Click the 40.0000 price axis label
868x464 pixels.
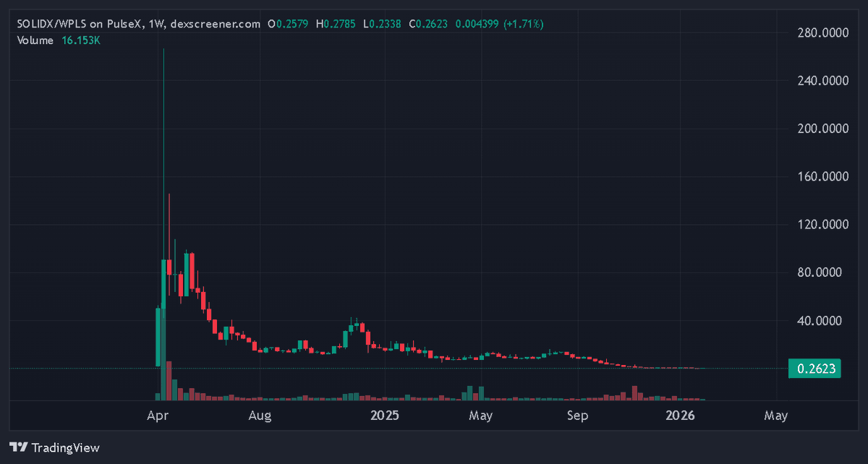821,320
